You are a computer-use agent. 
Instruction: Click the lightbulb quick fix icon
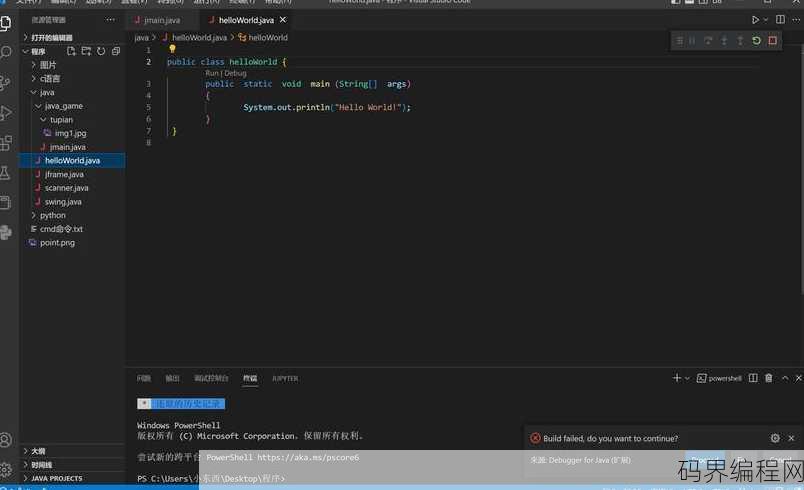coord(172,49)
